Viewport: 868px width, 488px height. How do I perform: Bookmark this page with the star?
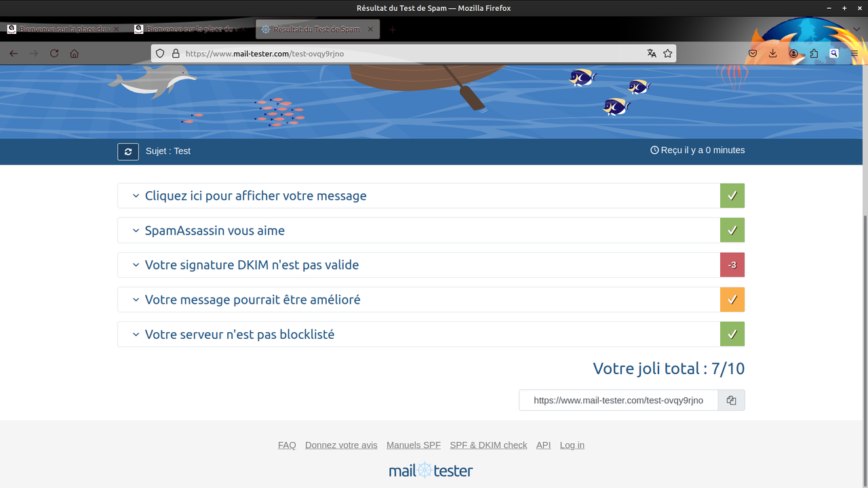[668, 54]
